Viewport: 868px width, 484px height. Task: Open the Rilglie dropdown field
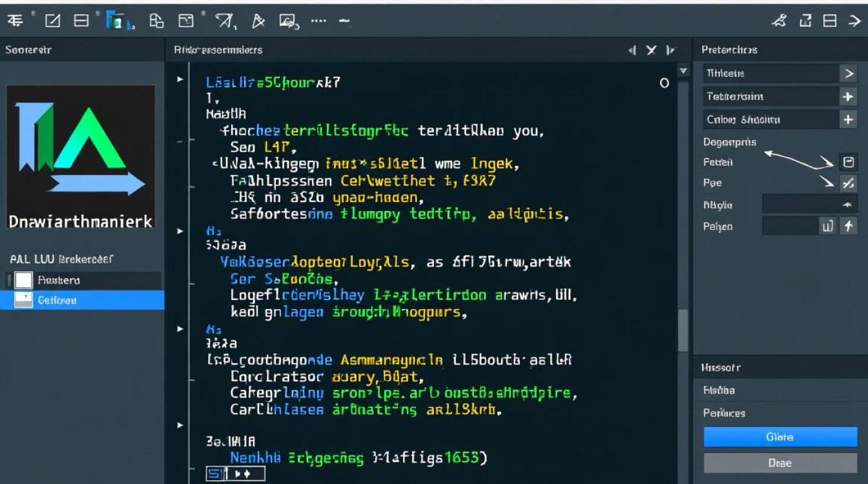click(x=809, y=205)
